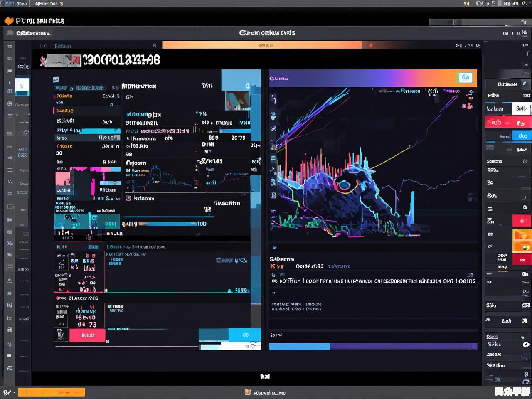Click the bottom boxed icon in chart's left toolbar
Screen dimensions: 532x399
point(273,195)
